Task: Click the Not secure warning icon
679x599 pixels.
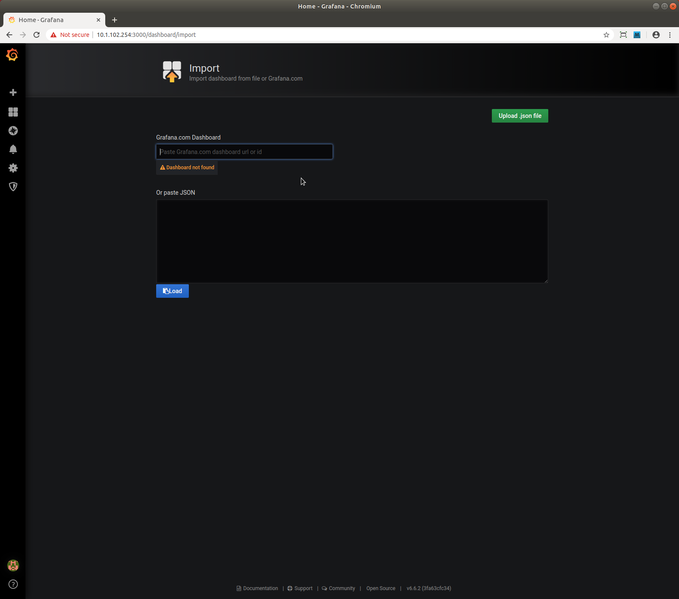Action: pyautogui.click(x=53, y=35)
